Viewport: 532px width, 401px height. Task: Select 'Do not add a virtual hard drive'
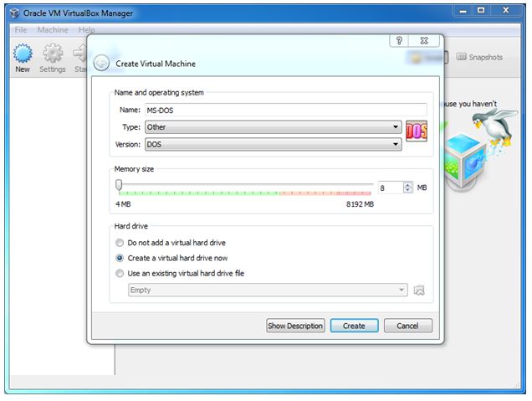click(121, 243)
